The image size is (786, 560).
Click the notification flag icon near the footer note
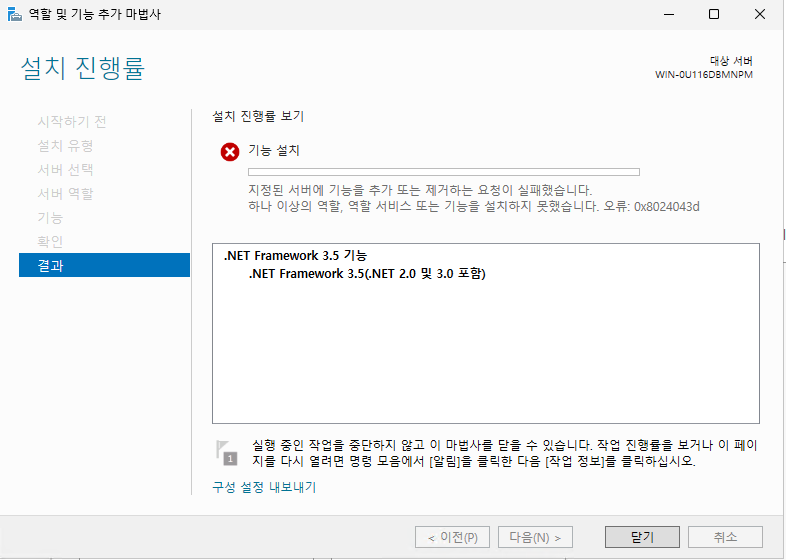coord(227,453)
